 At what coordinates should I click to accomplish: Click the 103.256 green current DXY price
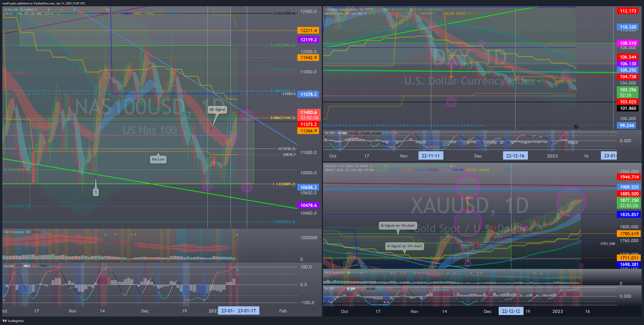(627, 92)
